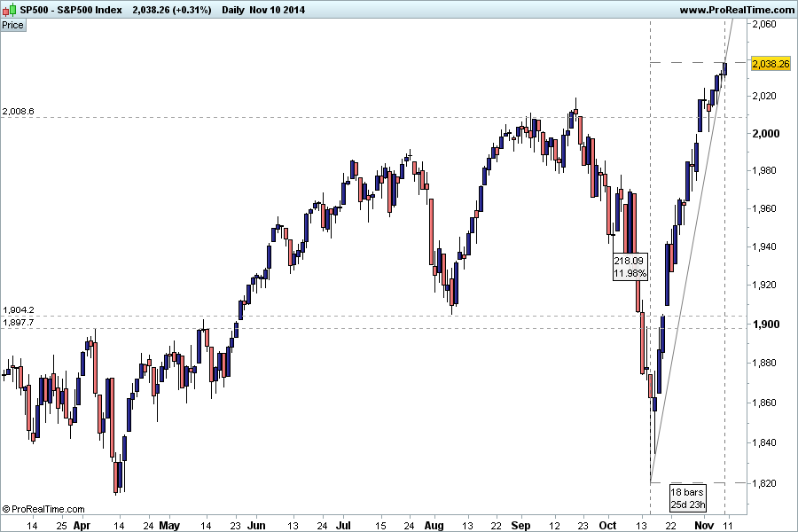Click the 1,960 price axis label
This screenshot has height=532, width=798.
point(764,208)
